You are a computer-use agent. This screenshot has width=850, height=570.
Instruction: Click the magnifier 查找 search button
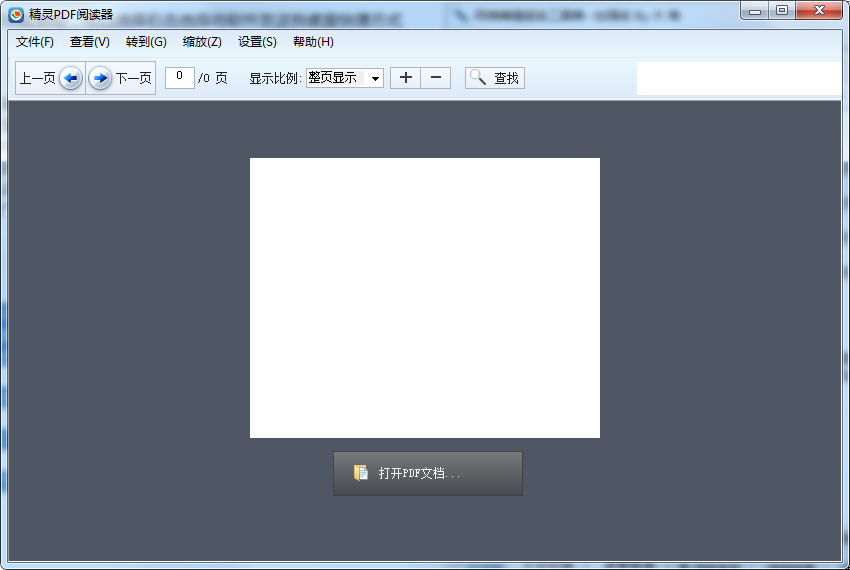point(494,78)
